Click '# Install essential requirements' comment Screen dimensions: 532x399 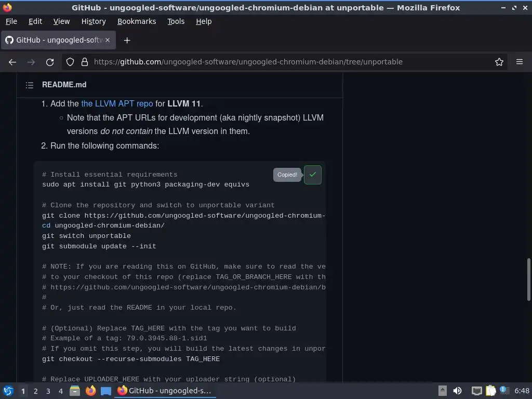(110, 175)
